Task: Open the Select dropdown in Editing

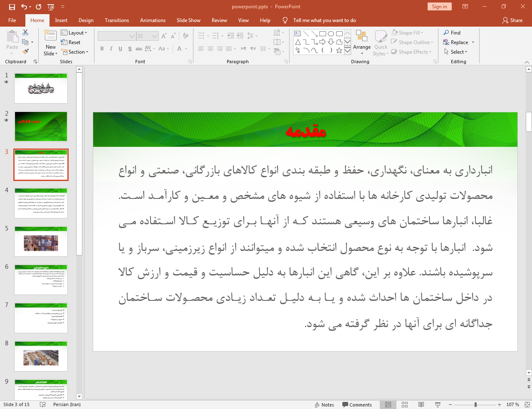Action: click(x=456, y=52)
